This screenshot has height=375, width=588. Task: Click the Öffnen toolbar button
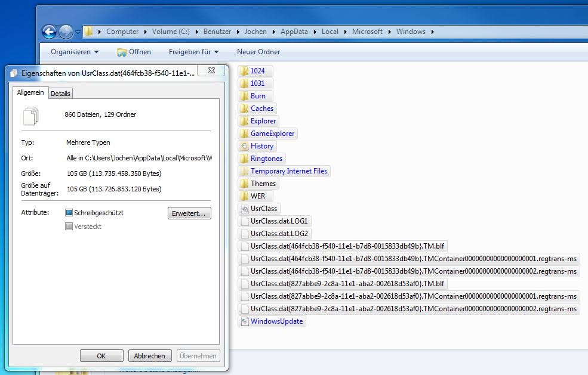click(134, 52)
